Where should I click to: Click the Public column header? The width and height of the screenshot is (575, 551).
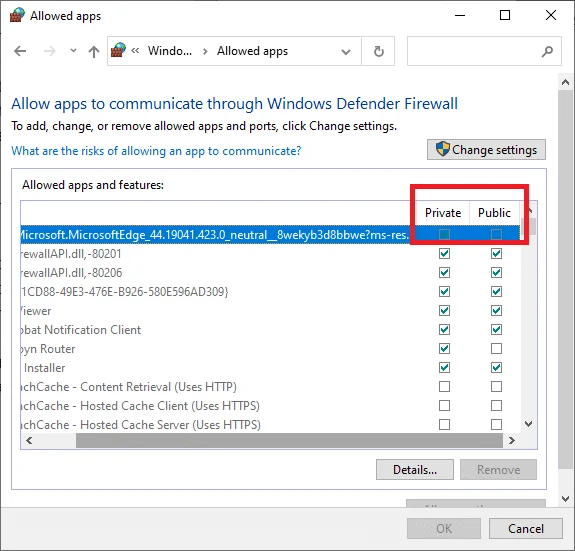(x=494, y=213)
